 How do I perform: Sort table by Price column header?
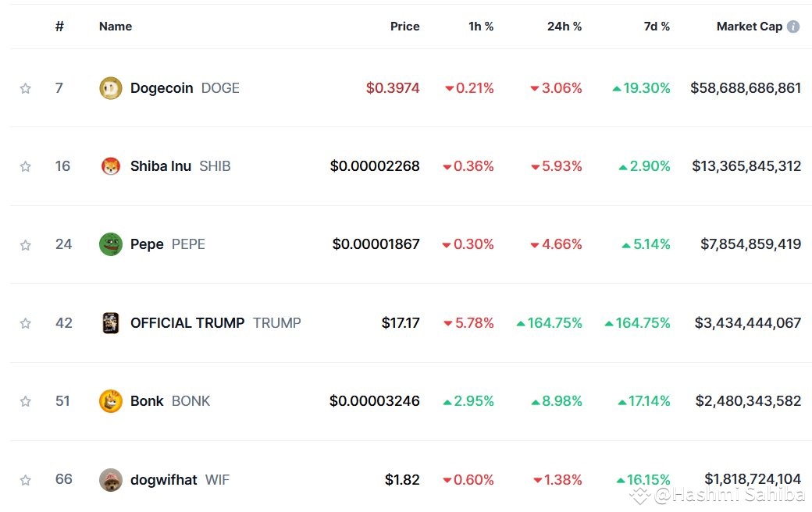404,27
